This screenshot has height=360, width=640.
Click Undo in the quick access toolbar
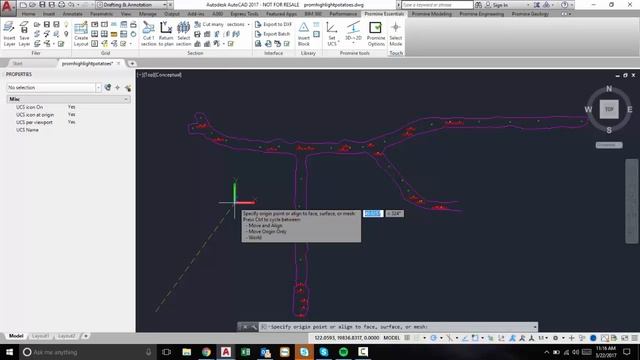71,5
